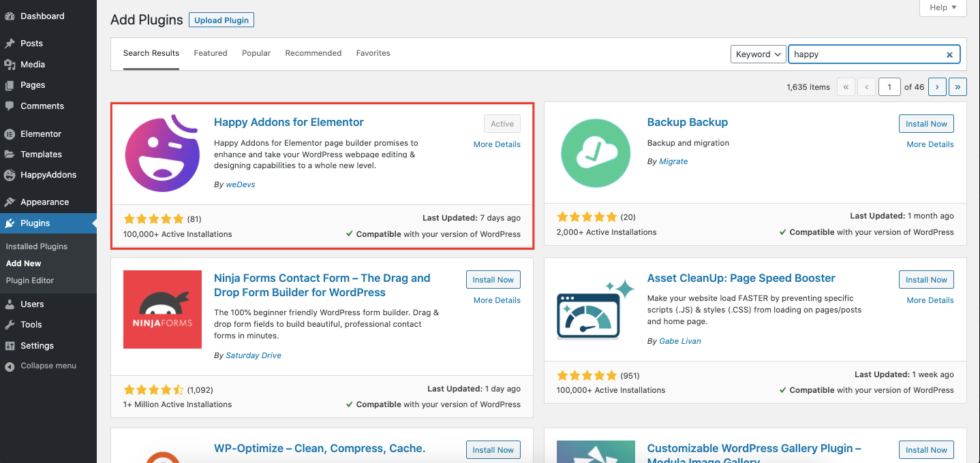Image resolution: width=980 pixels, height=463 pixels.
Task: Click the Backup Backup star rating
Action: [x=587, y=217]
